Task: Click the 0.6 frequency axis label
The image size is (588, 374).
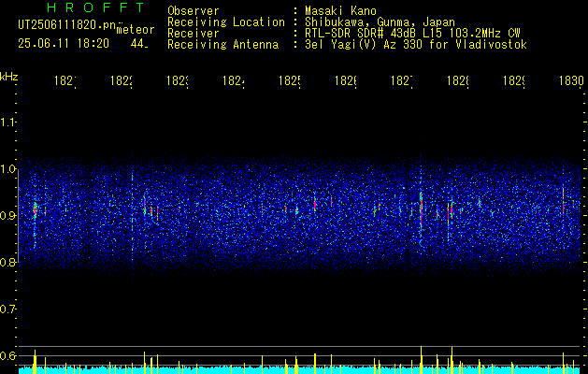Action: pos(7,355)
